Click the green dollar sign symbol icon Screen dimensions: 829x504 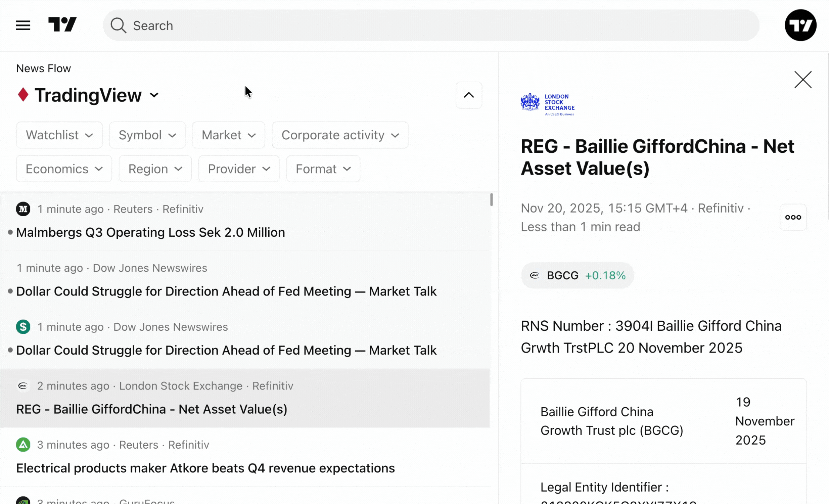pyautogui.click(x=23, y=327)
